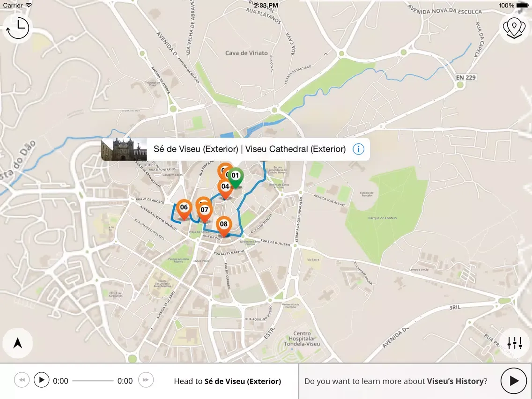Open the tour history clock icon

pyautogui.click(x=17, y=29)
